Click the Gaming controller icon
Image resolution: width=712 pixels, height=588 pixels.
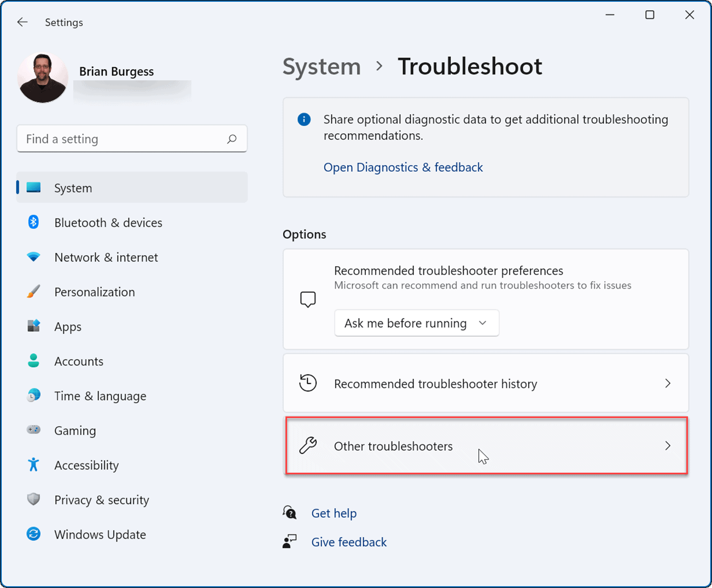click(33, 430)
